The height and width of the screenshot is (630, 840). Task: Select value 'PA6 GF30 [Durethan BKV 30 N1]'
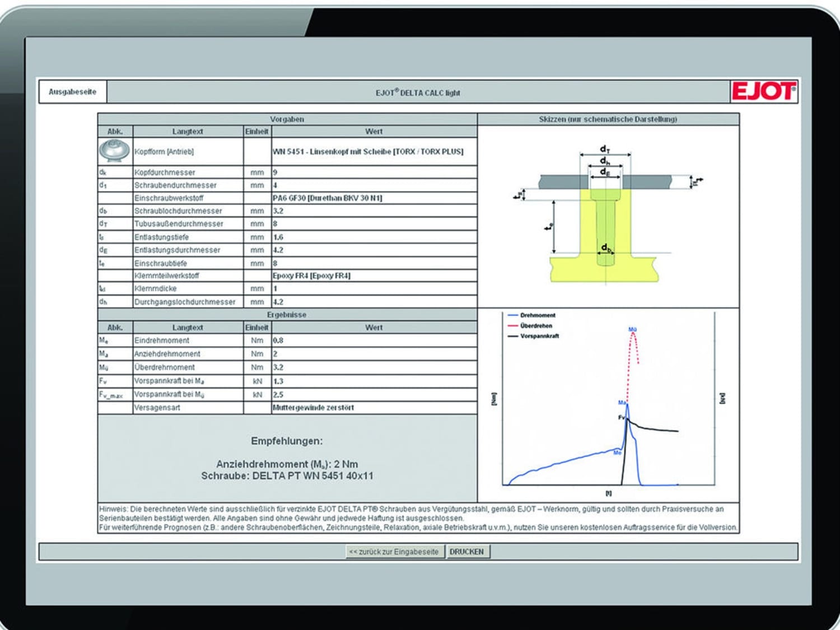(328, 198)
